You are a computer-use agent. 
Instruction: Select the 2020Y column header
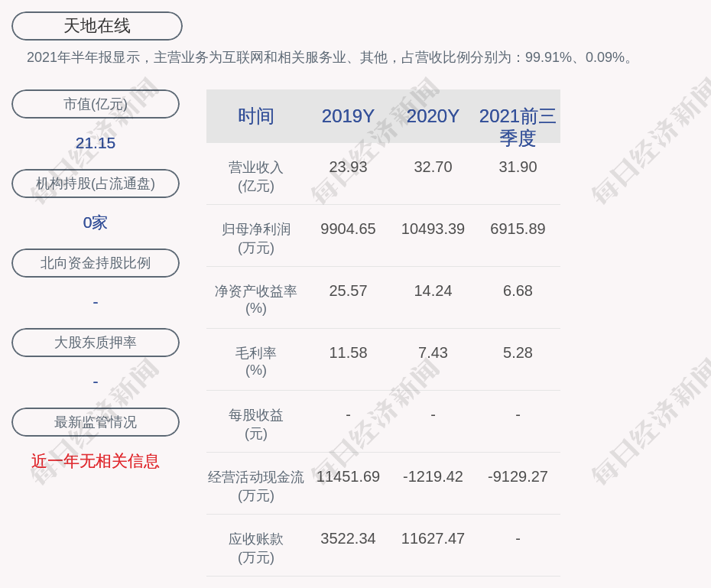pos(433,116)
